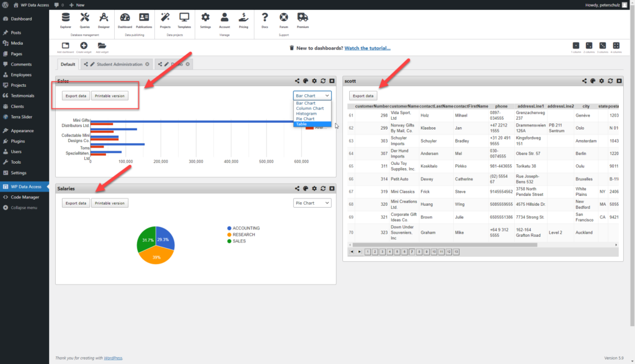Open the Pie Chart dropdown in Salaries widget
Viewport: 635px width, 364px height.
(312, 203)
